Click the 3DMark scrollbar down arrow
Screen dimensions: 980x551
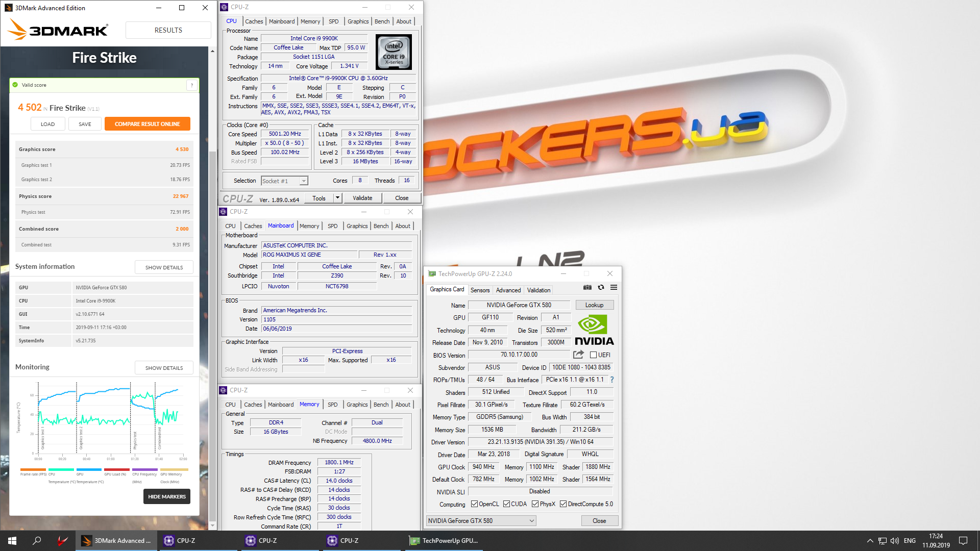point(213,525)
